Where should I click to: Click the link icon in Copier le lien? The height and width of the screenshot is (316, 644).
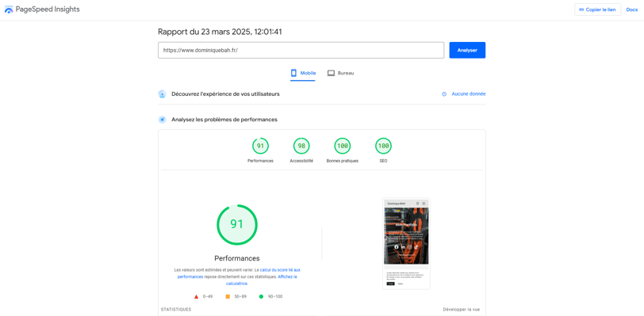click(x=581, y=10)
